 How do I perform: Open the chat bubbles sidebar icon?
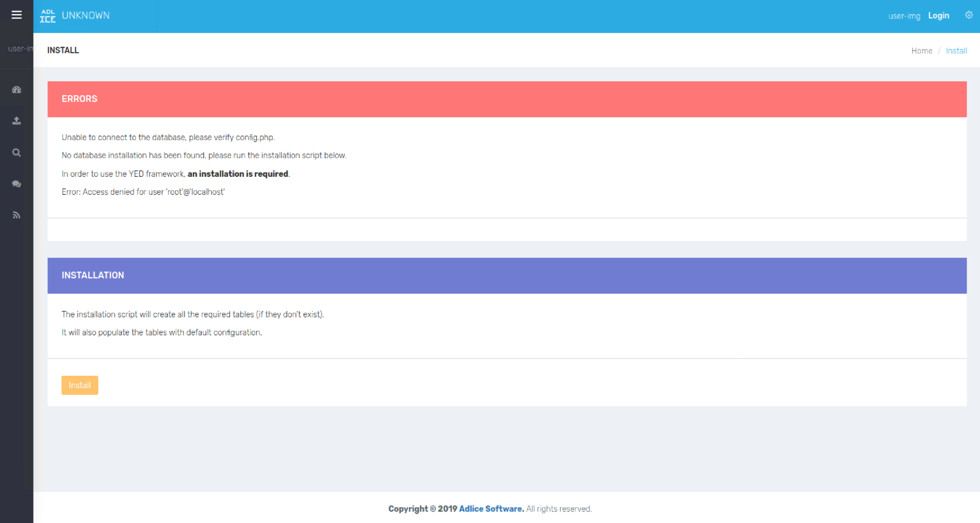click(16, 184)
